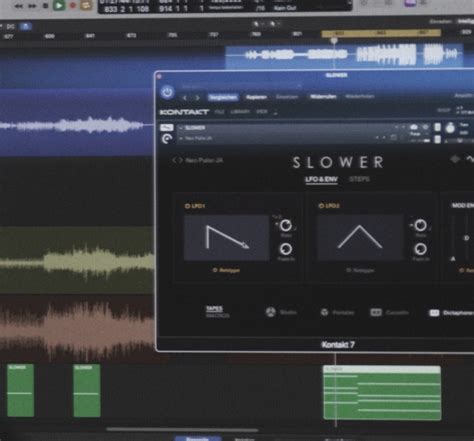This screenshot has width=474, height=441.
Task: Toggle the plugin power bypass button
Action: [167, 92]
